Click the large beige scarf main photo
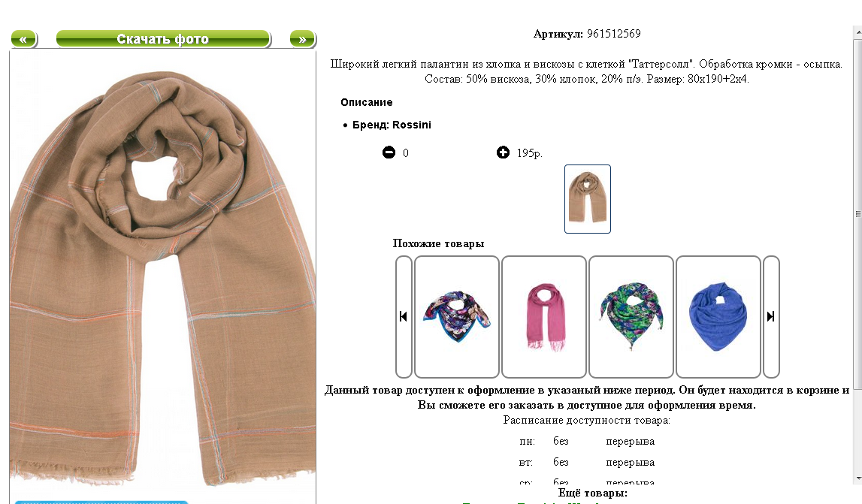Image resolution: width=862 pixels, height=504 pixels. (163, 276)
